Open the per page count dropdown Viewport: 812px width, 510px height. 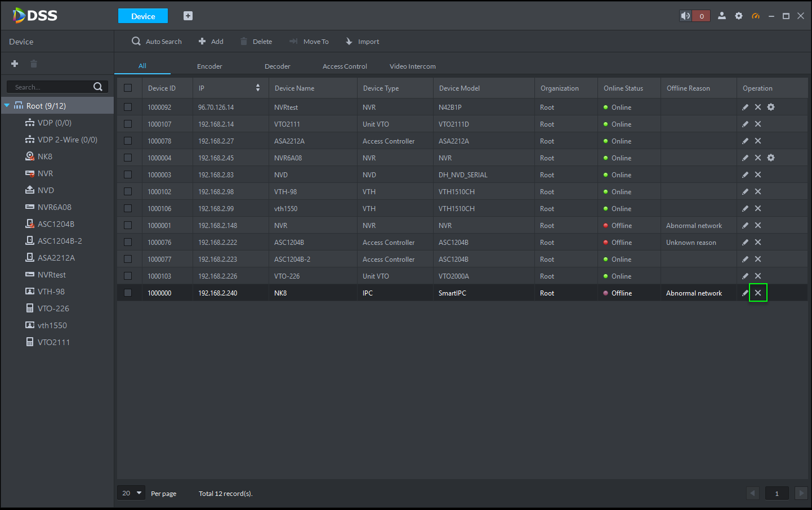point(131,493)
